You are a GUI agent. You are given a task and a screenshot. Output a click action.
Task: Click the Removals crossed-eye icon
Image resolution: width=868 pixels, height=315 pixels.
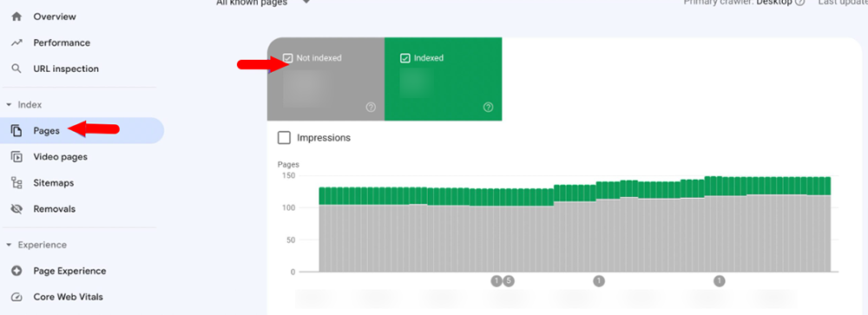pos(16,209)
